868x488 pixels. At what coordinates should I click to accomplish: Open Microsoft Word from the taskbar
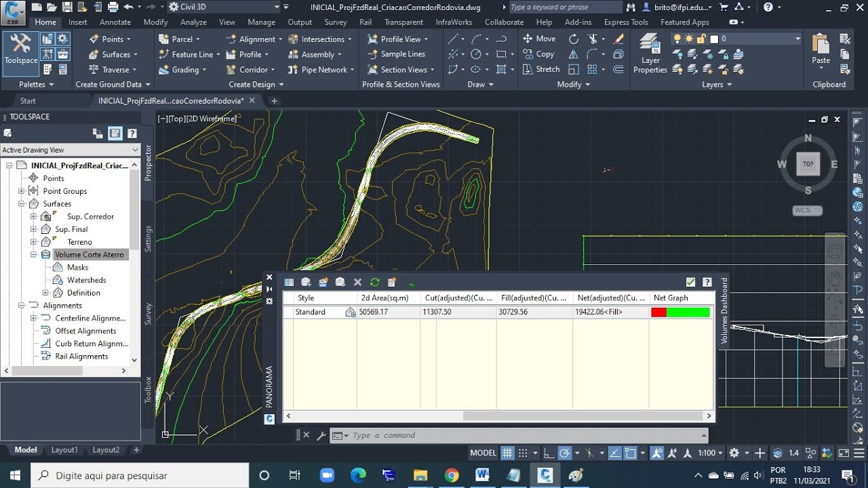point(483,475)
